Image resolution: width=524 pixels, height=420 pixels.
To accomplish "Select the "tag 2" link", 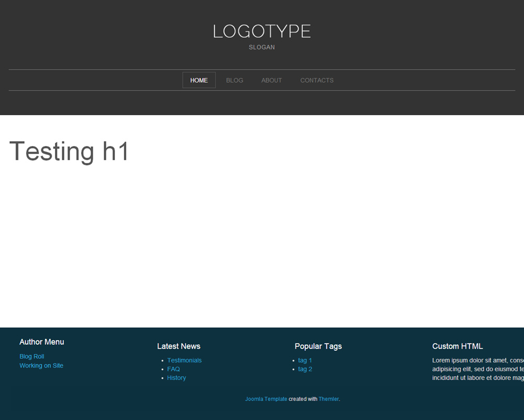I will pos(305,369).
